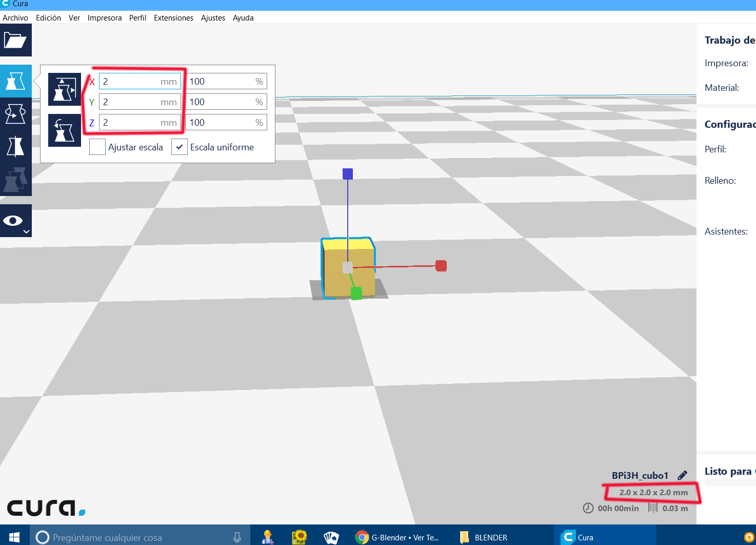Click the X scale percentage field

[x=226, y=82]
